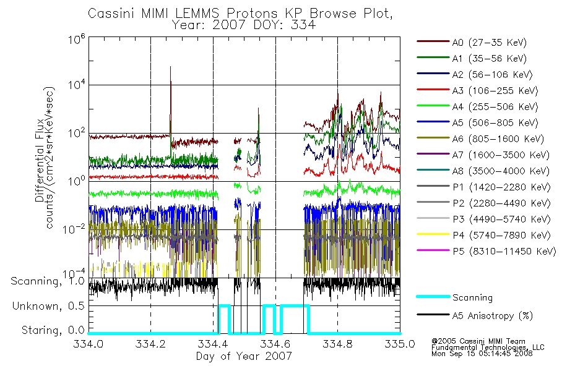Click the Day of Year 2007 axis title
Image resolution: width=588 pixels, height=371 pixels.
tap(244, 356)
